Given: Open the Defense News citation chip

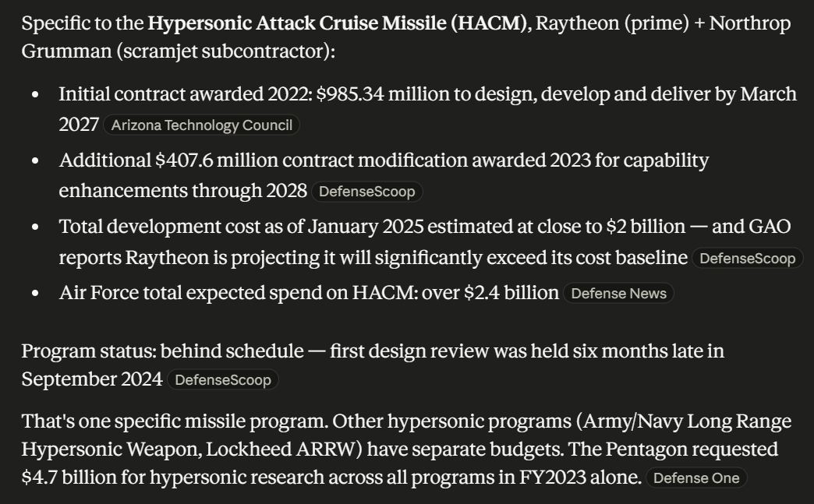Looking at the screenshot, I should pos(619,293).
